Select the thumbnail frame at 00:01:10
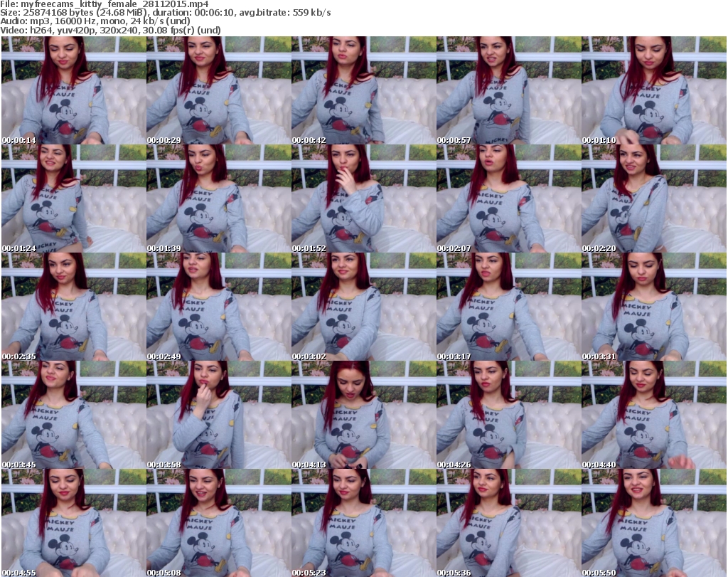 654,90
